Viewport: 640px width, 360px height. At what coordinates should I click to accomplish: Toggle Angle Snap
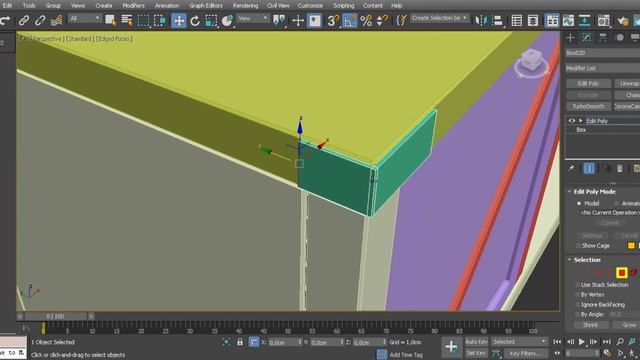350,20
